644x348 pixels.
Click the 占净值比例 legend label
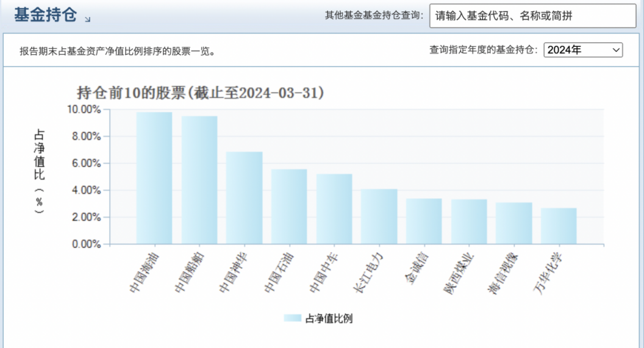329,319
